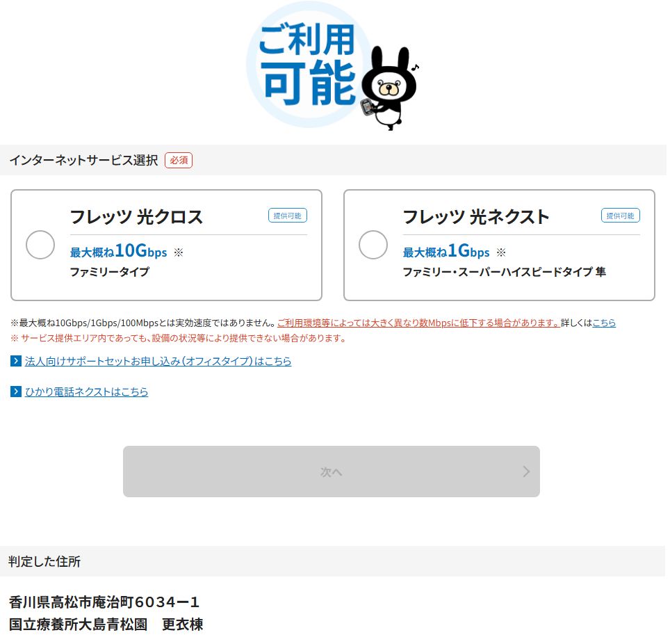The image size is (670, 644).
Task: Open 法人向けサポートセットお申し込み(オフィスタイプ)はこちら link
Action: tap(158, 362)
